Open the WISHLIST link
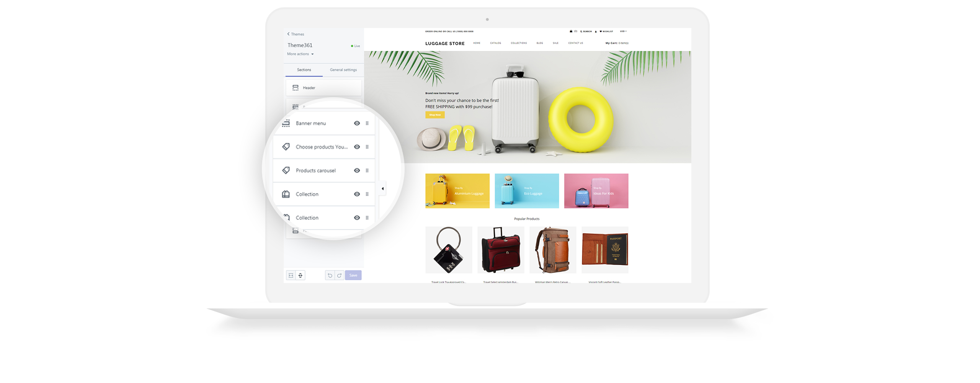 pyautogui.click(x=606, y=31)
